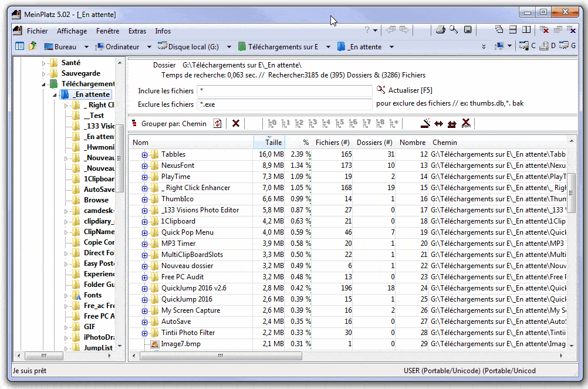This screenshot has width=588, height=389.
Task: Open the computer icon dropdown arrow
Action: pos(509,46)
